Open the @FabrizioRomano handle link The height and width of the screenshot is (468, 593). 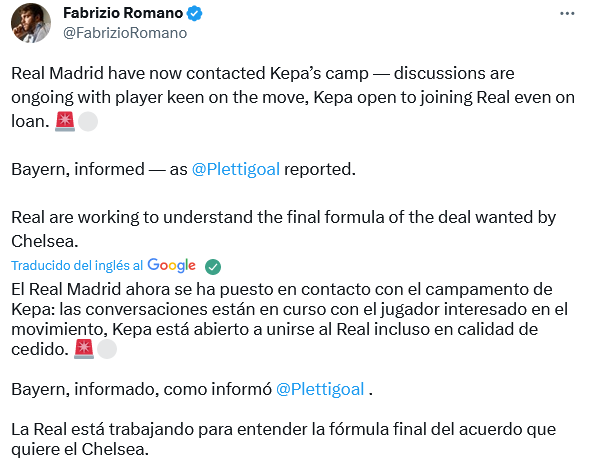click(x=125, y=33)
